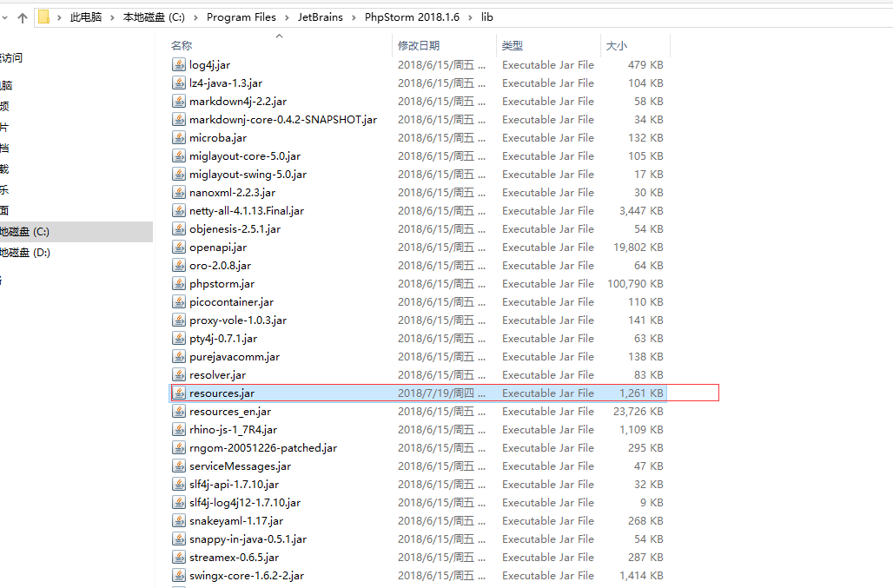Click the netty-all-4.1.13.Final.jar file icon
The image size is (893, 588).
click(179, 210)
